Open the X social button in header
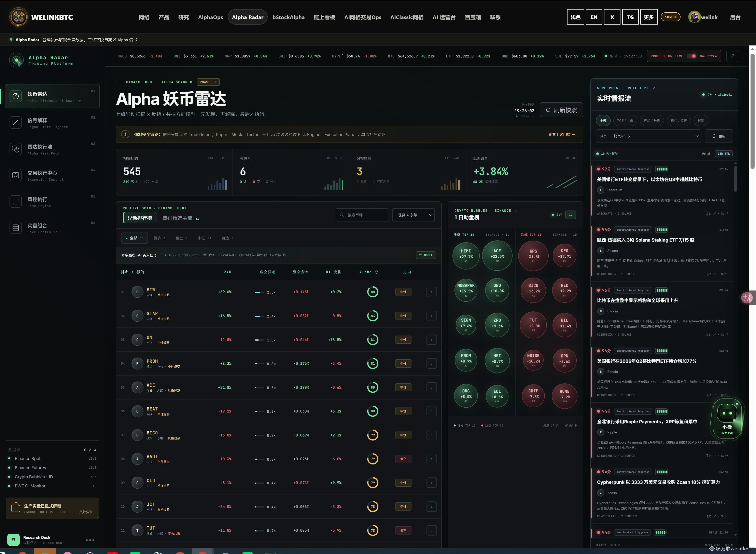Screen dimensions: 756x554 pyautogui.click(x=612, y=17)
